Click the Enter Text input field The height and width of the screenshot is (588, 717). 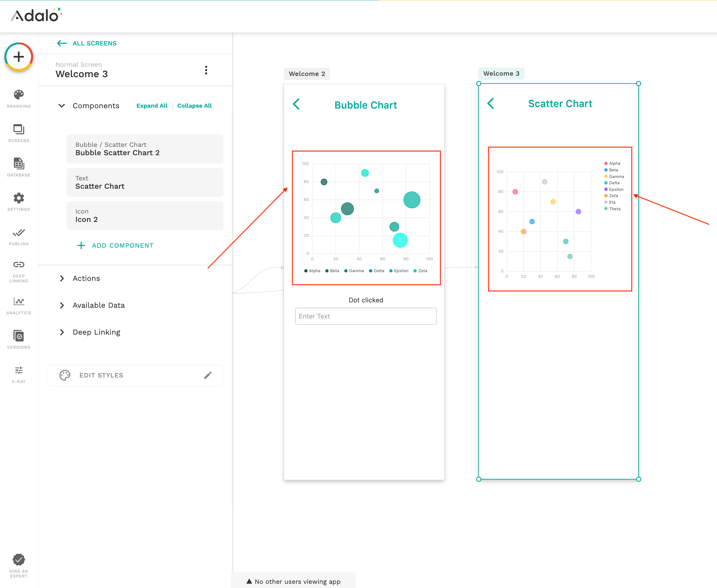366,316
